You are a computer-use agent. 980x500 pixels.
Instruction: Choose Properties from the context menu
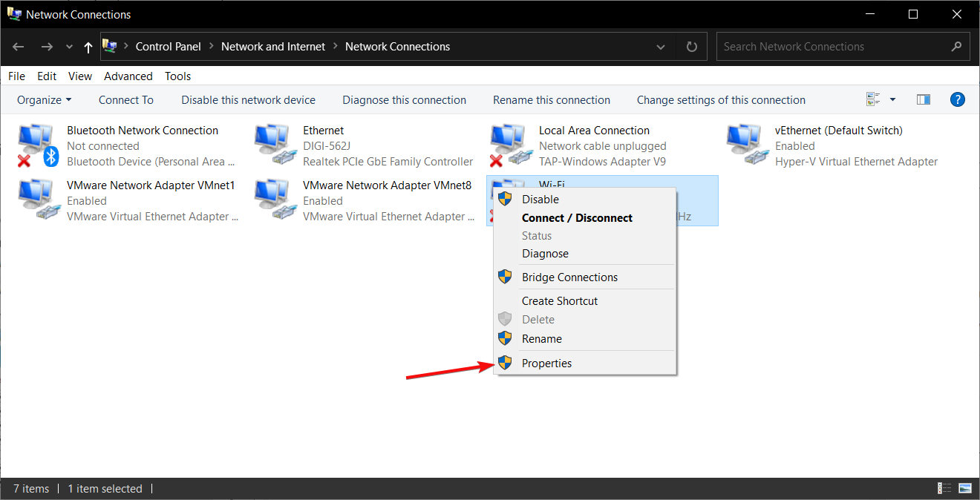coord(546,363)
